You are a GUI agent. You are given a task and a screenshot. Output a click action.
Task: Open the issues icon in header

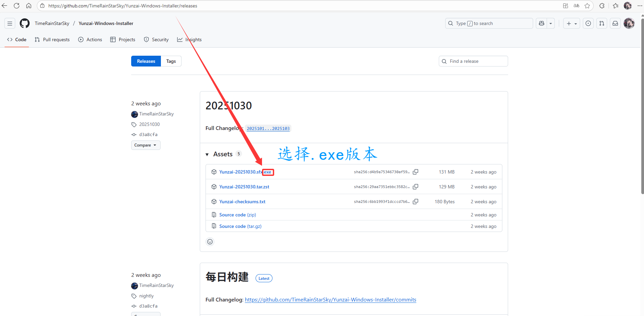coord(588,23)
